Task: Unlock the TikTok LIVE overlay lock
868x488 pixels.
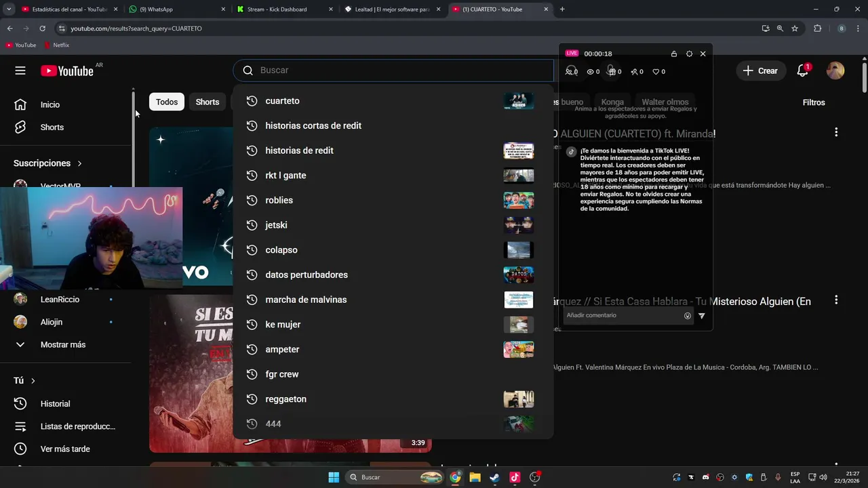Action: point(673,54)
